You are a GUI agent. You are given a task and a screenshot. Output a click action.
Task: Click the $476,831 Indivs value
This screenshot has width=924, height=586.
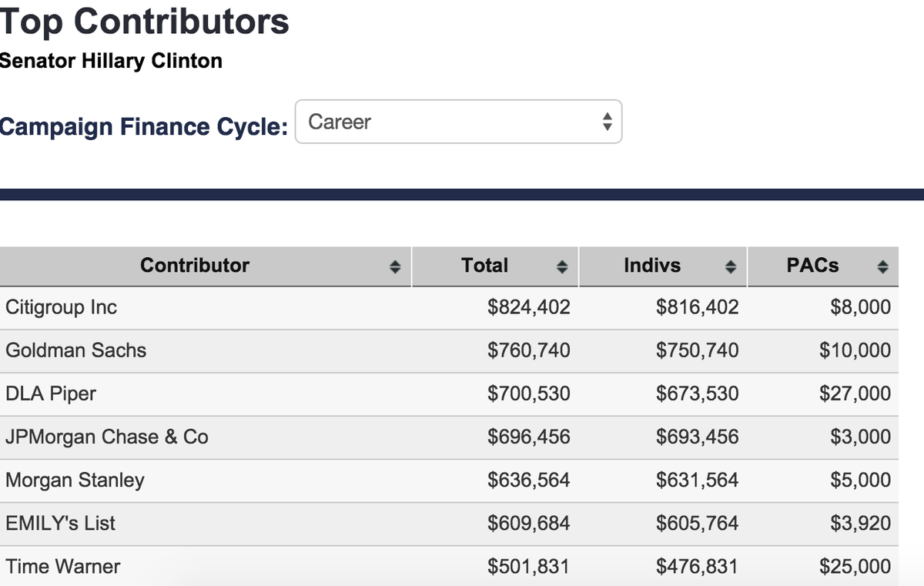[697, 566]
